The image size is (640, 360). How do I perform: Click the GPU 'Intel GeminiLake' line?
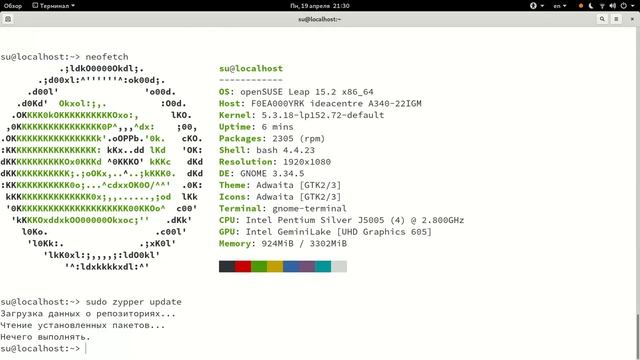pyautogui.click(x=325, y=232)
